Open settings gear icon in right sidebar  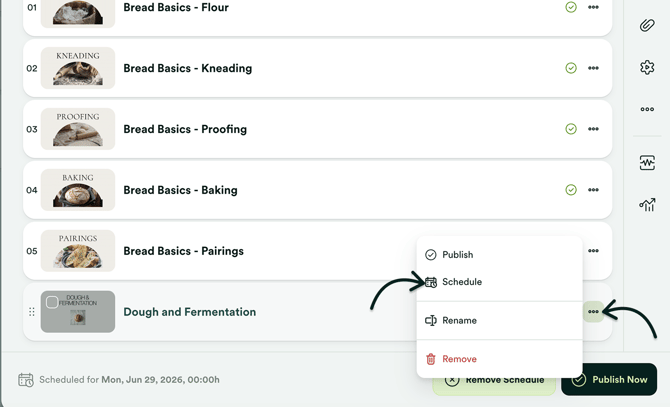(x=647, y=67)
